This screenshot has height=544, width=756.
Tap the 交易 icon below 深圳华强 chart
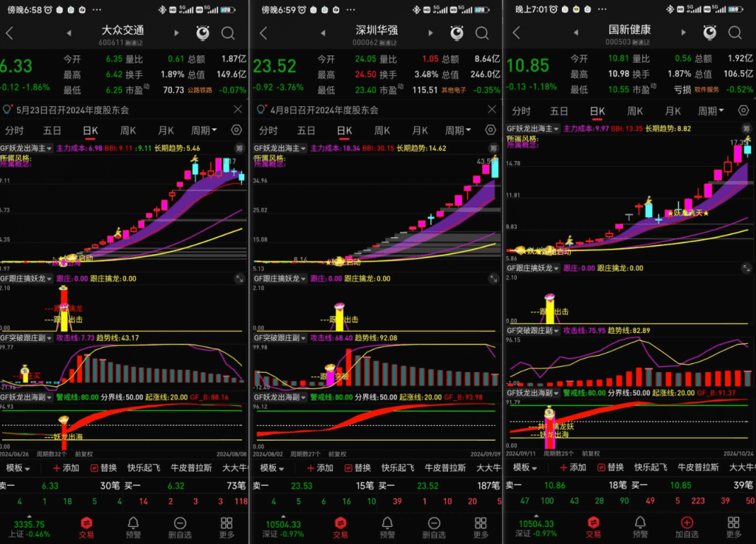coord(340,527)
